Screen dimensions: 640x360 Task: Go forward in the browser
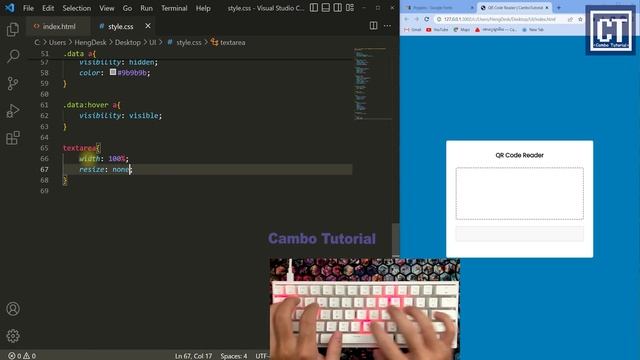point(416,19)
